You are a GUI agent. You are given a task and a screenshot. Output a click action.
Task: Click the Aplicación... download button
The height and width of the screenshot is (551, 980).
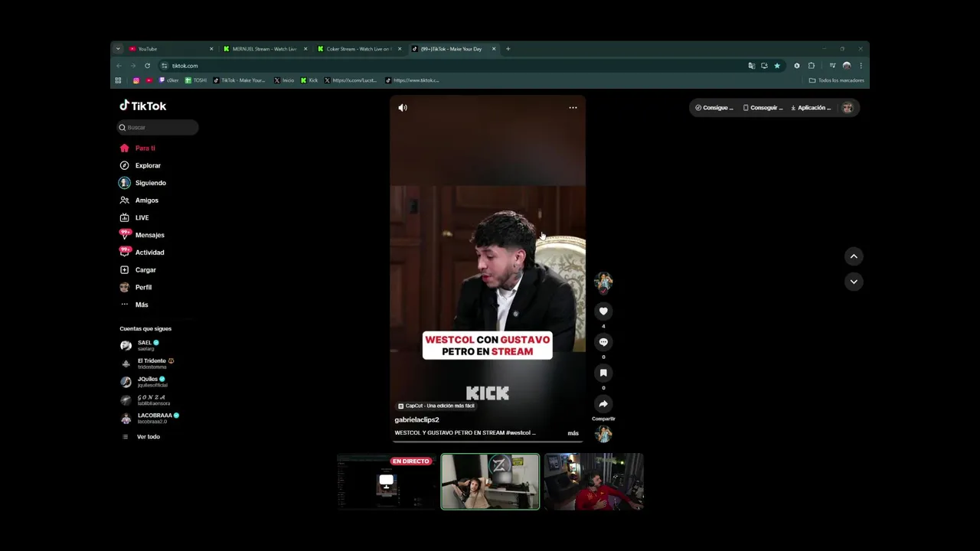tap(811, 108)
